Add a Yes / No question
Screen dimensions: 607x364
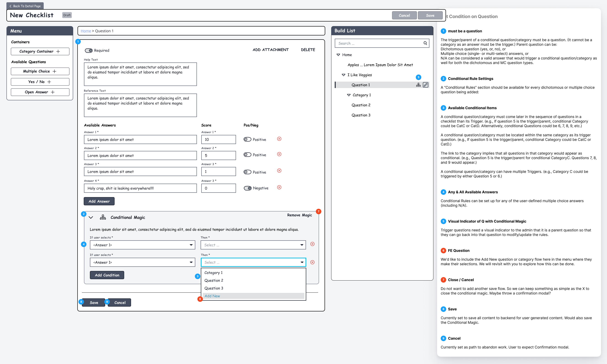pos(40,82)
